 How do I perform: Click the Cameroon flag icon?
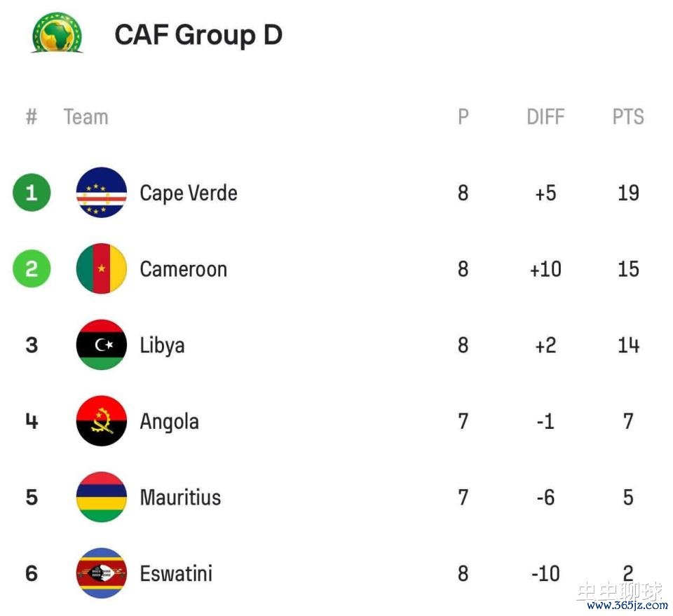pyautogui.click(x=102, y=268)
